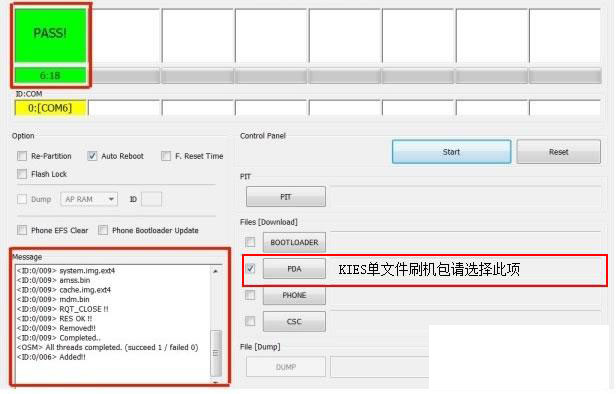Select the 'mdm.bin' log line
616x394 pixels.
tap(53, 299)
